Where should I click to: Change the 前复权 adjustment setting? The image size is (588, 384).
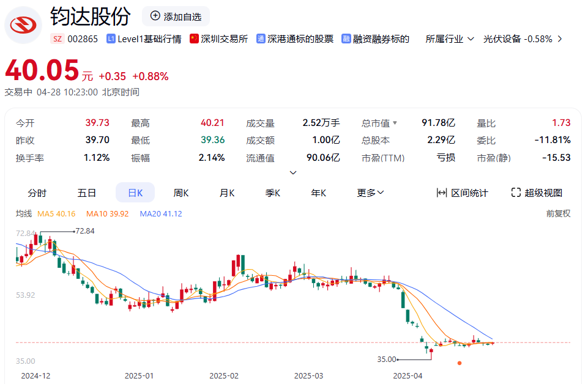click(x=558, y=213)
